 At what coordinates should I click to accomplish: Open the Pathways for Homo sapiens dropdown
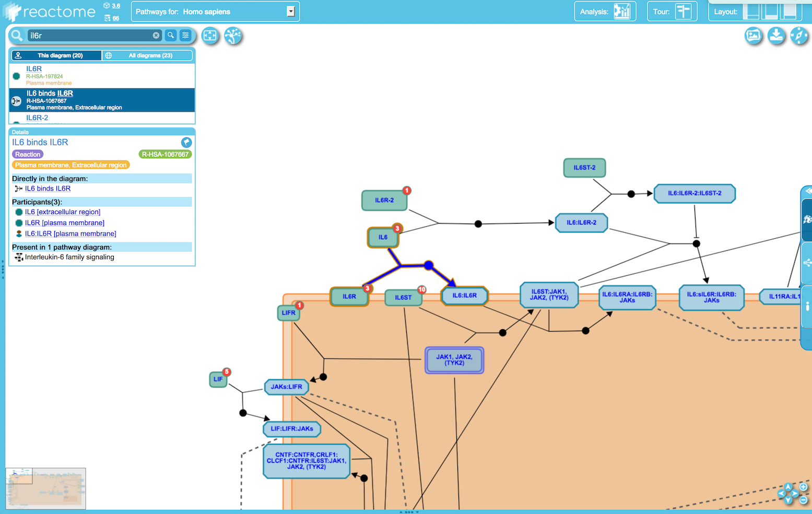pos(215,11)
